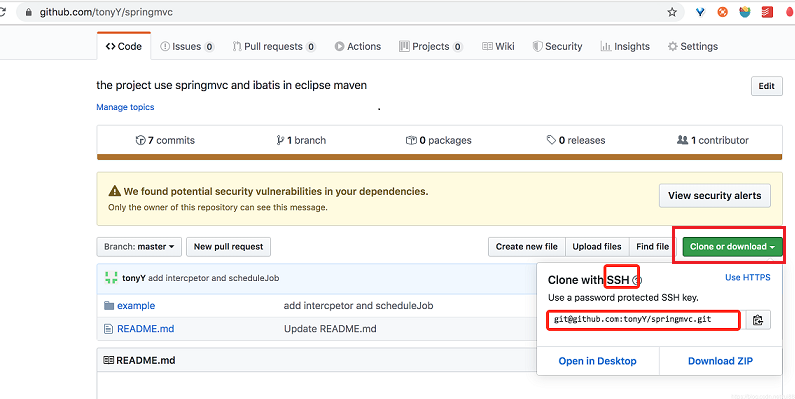
Task: Open the latest commit message in commit bar
Action: coord(213,278)
